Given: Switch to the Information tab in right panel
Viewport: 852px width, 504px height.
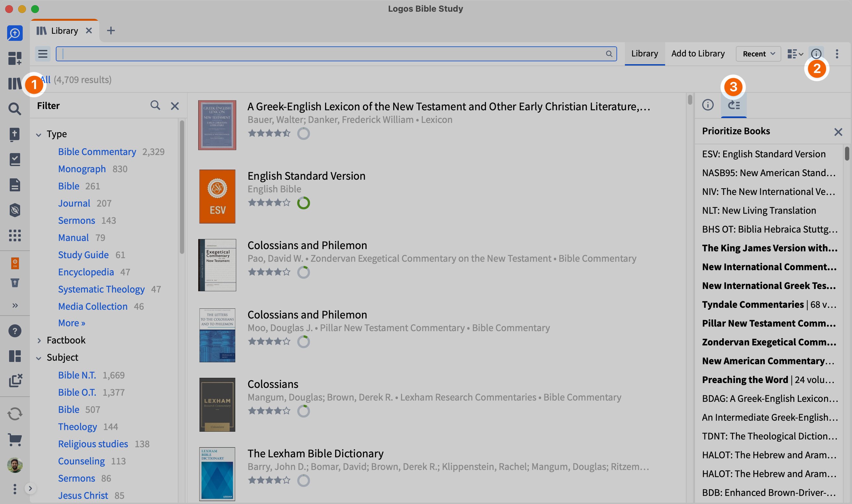Looking at the screenshot, I should pyautogui.click(x=708, y=105).
